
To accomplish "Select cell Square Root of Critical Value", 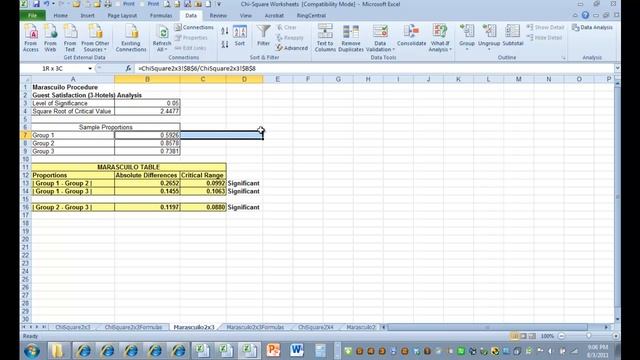I will 73,111.
